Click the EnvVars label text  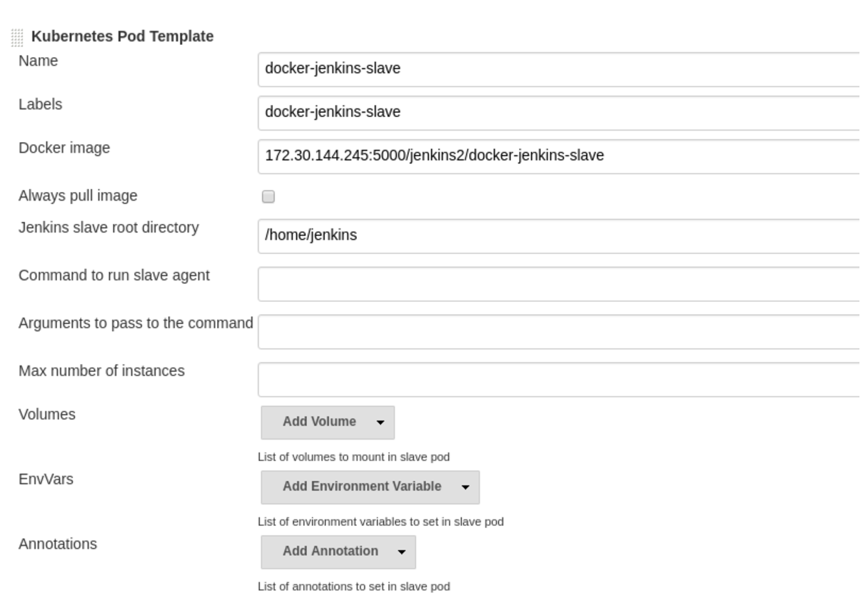tap(46, 479)
